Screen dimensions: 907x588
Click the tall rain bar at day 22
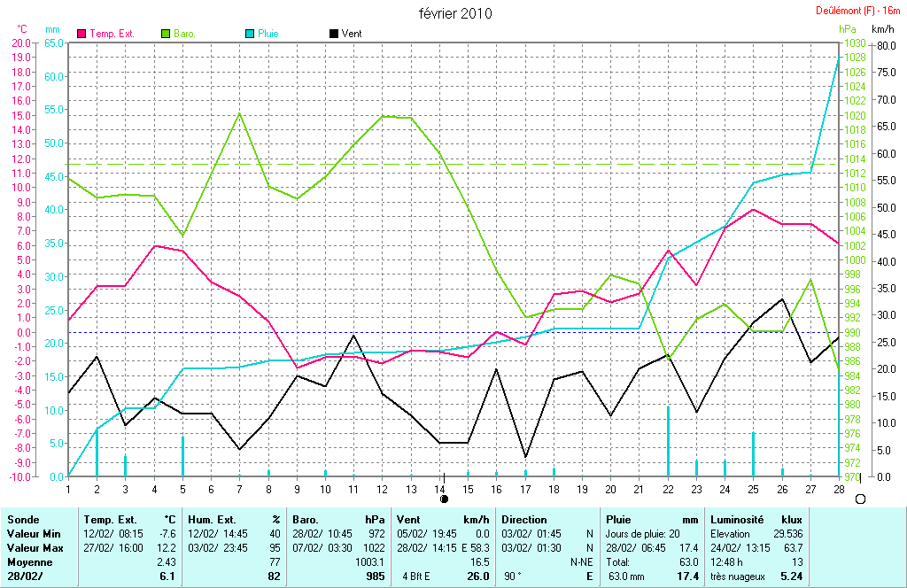pos(668,440)
